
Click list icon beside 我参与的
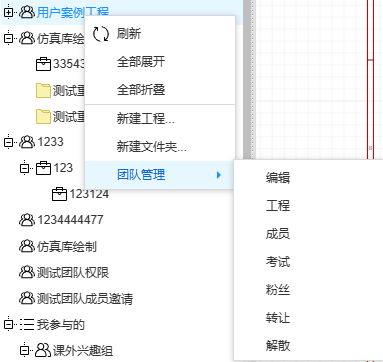[27, 324]
